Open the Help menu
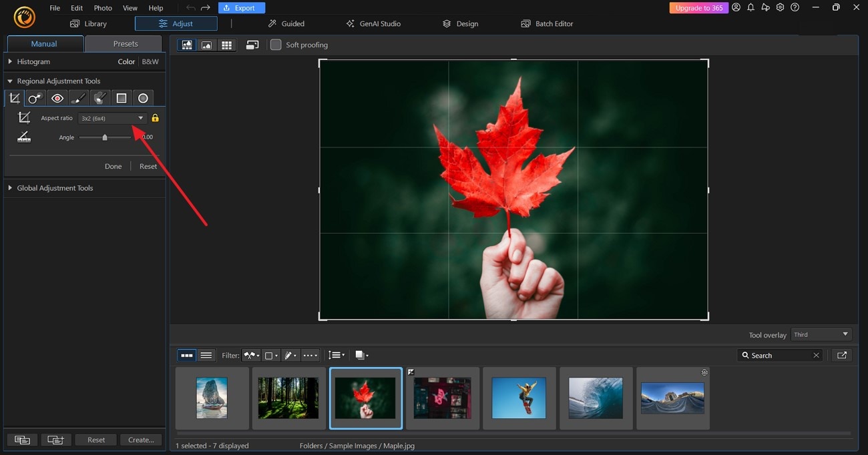The width and height of the screenshot is (868, 455). point(156,8)
